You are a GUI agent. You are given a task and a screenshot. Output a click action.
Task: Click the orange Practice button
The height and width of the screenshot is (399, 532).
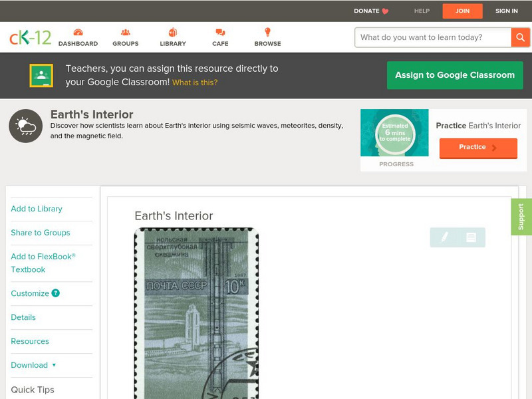point(478,148)
